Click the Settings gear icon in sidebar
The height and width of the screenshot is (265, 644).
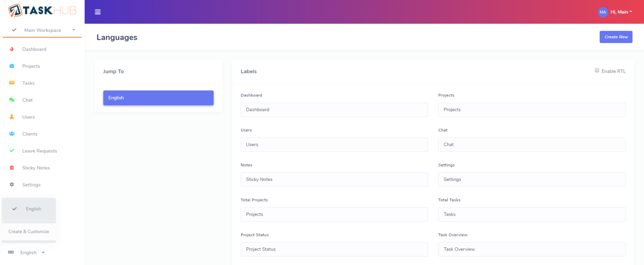(x=12, y=185)
